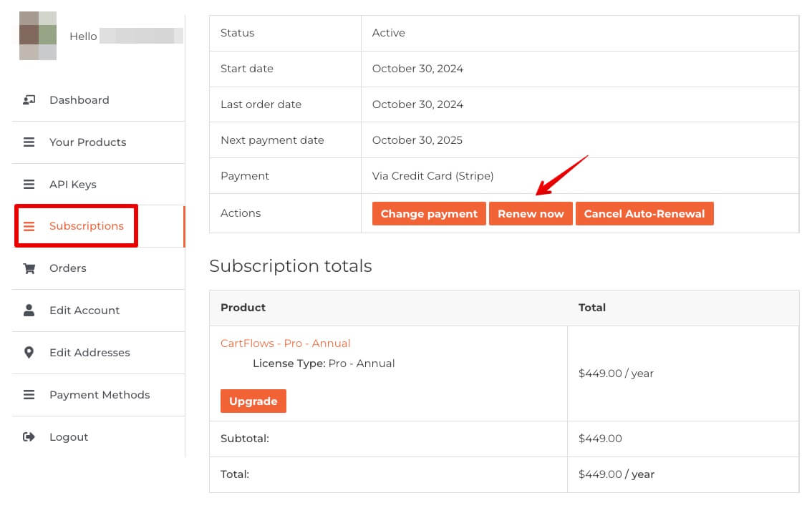The width and height of the screenshot is (812, 508).
Task: Open the Edit Account page
Action: coord(84,311)
